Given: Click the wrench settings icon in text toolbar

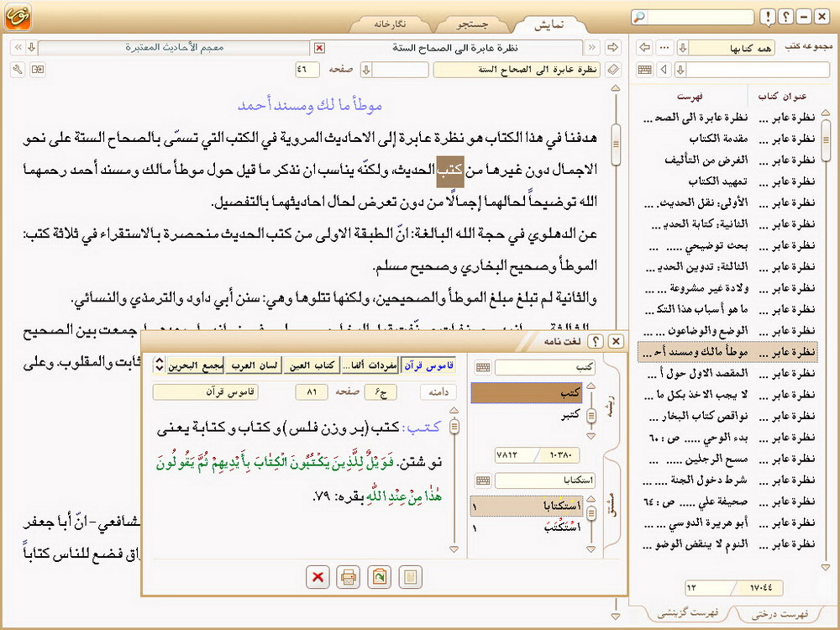Looking at the screenshot, I should (18, 69).
